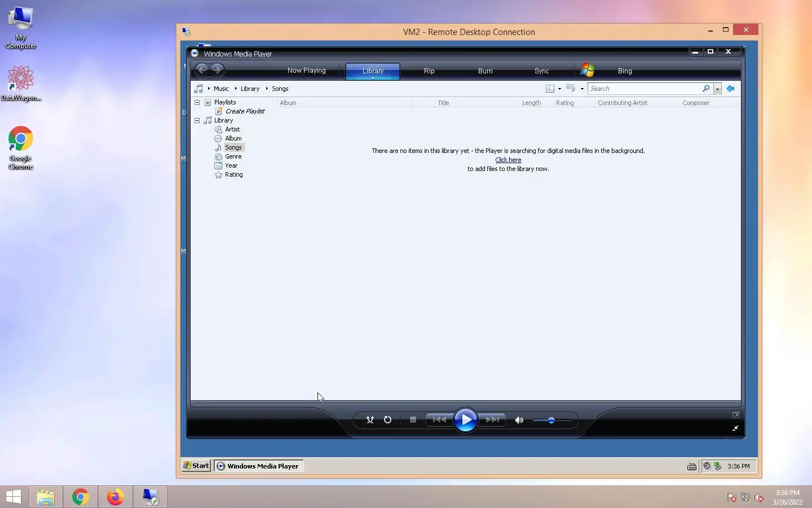
Task: Open the Bing tab
Action: coord(625,71)
